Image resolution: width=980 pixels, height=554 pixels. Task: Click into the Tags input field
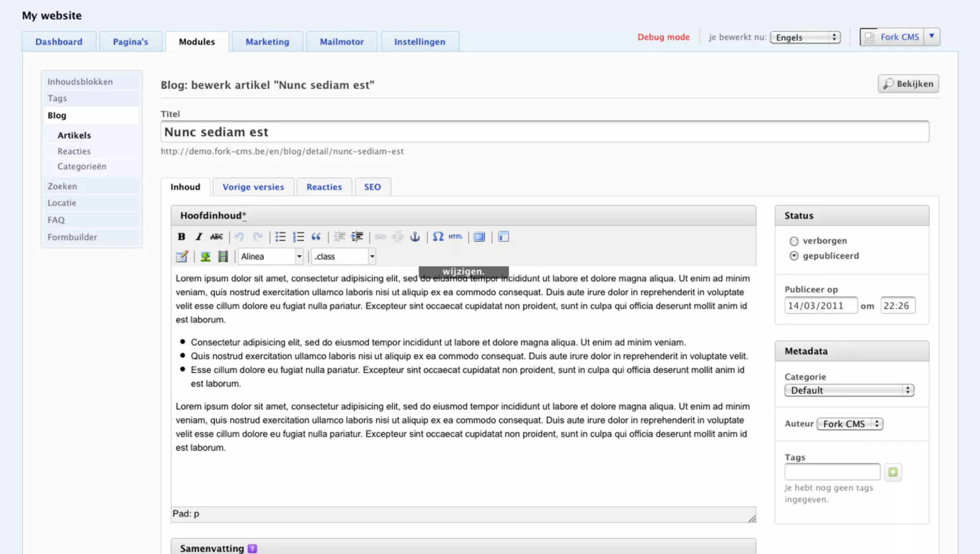(x=832, y=472)
